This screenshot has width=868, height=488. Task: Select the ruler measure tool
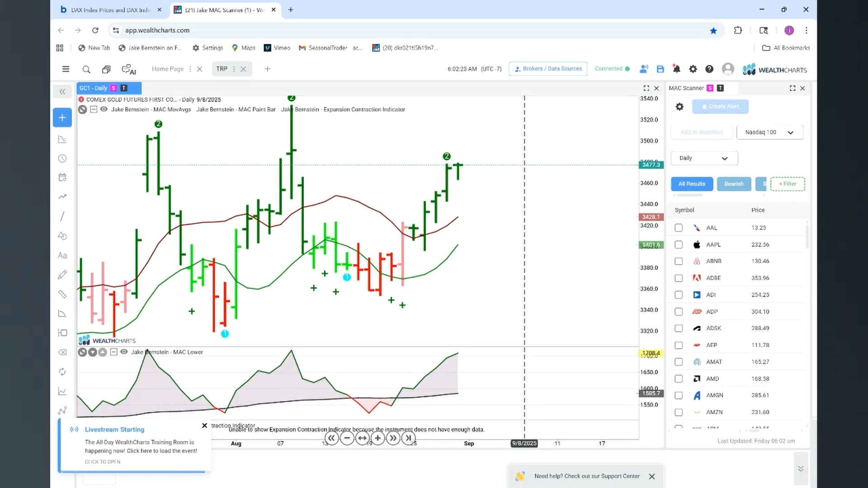(62, 294)
